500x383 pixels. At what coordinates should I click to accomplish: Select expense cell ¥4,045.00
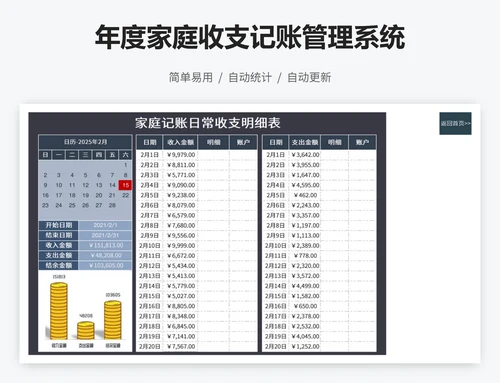[x=305, y=336]
